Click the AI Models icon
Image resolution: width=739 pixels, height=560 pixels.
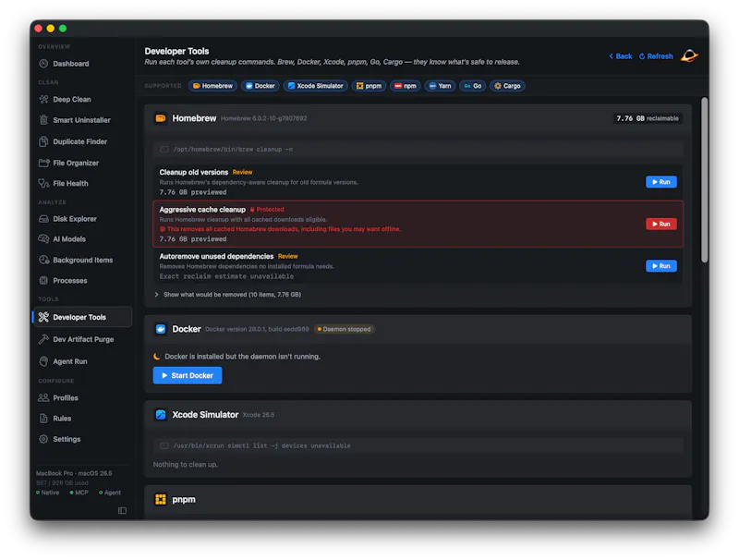43,239
